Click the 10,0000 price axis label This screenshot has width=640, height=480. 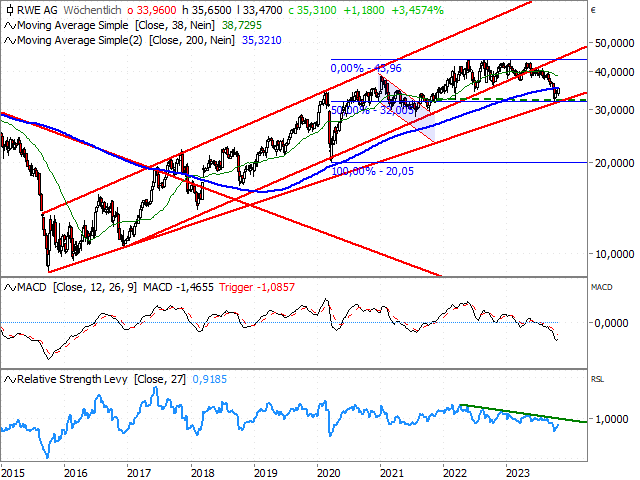coord(614,254)
